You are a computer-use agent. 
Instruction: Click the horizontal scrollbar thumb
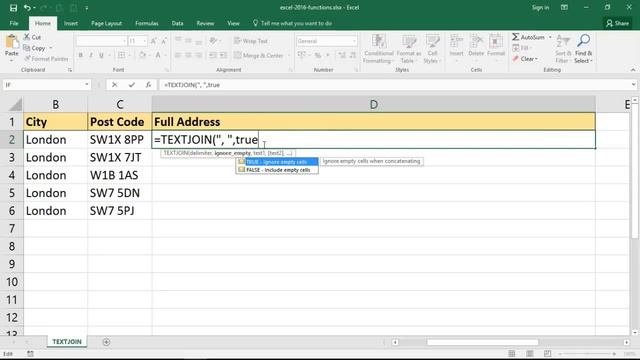[482, 342]
